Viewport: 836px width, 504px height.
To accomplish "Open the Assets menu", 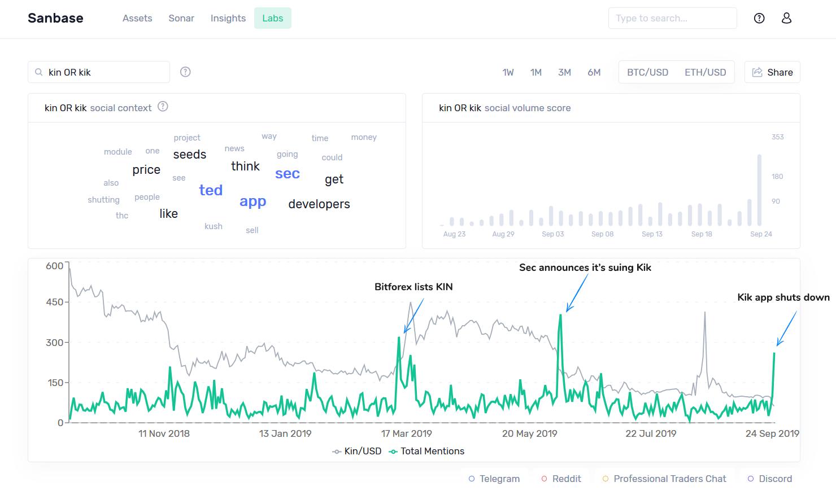I will coord(137,18).
